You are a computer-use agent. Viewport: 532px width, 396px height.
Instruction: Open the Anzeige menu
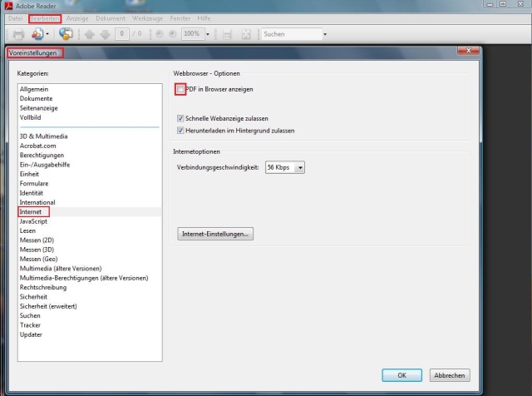(77, 18)
